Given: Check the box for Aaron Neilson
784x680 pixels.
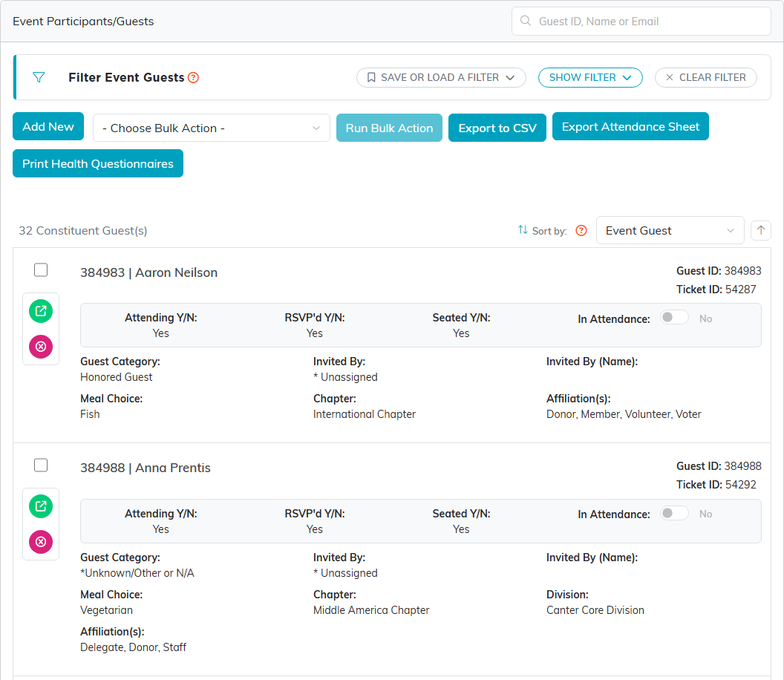Looking at the screenshot, I should [41, 270].
